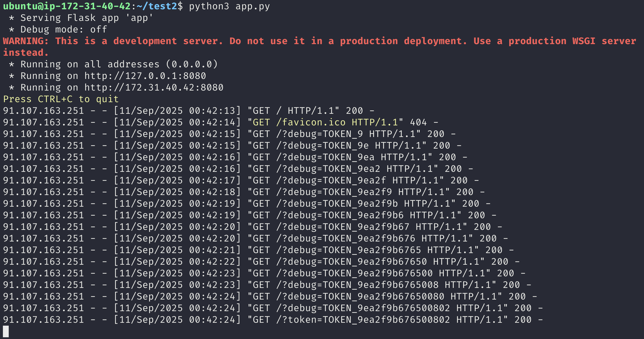Viewport: 644px width, 339px height.
Task: Click the /?debug=TOKEN_9ea2f9b67650 request path
Action: (351, 262)
